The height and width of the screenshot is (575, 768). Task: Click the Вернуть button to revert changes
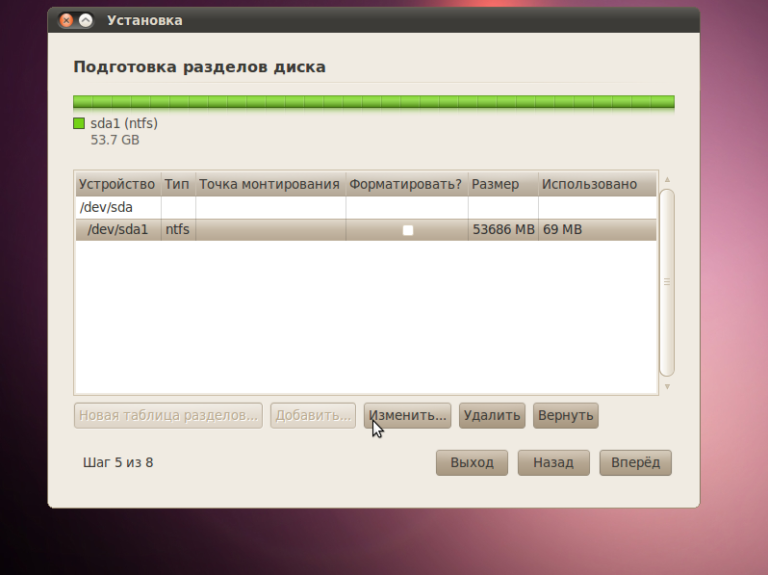(x=565, y=415)
